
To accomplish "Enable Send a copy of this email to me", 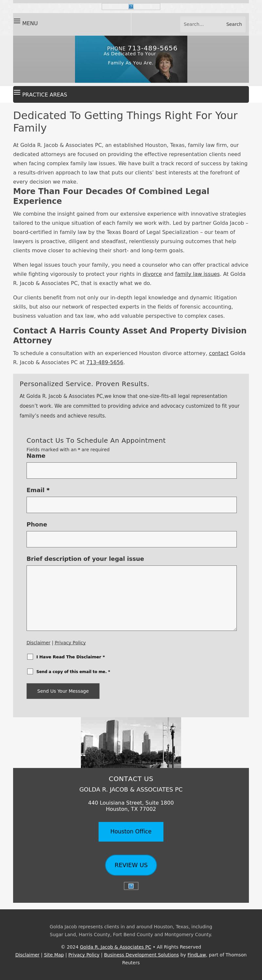I will point(30,671).
